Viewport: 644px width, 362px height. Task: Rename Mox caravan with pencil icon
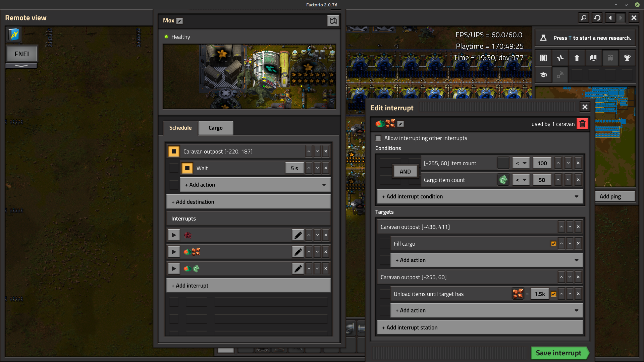(180, 21)
